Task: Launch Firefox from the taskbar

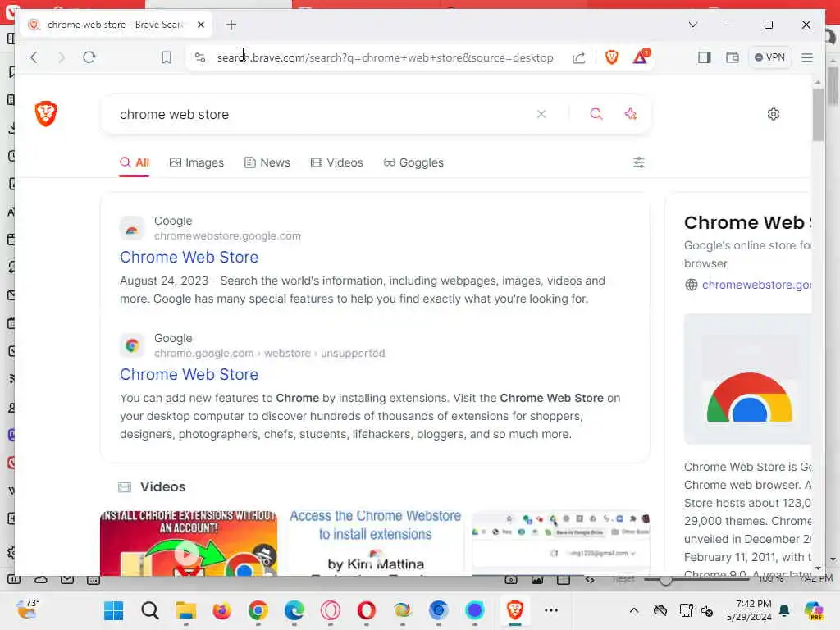Action: pos(221,610)
